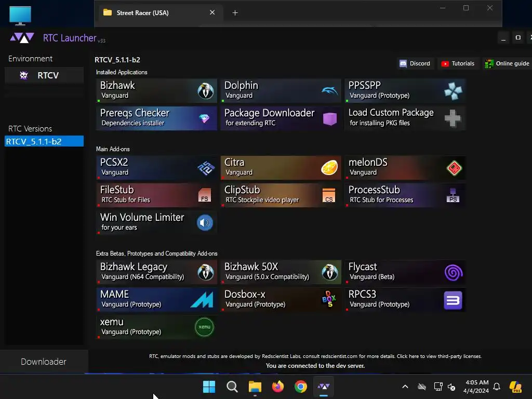Click the ClipStub title text
The image size is (532, 399).
(x=242, y=190)
